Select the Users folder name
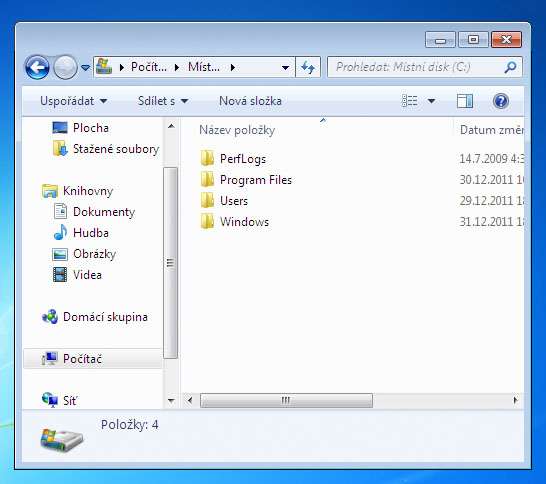The width and height of the screenshot is (546, 484). tap(234, 201)
